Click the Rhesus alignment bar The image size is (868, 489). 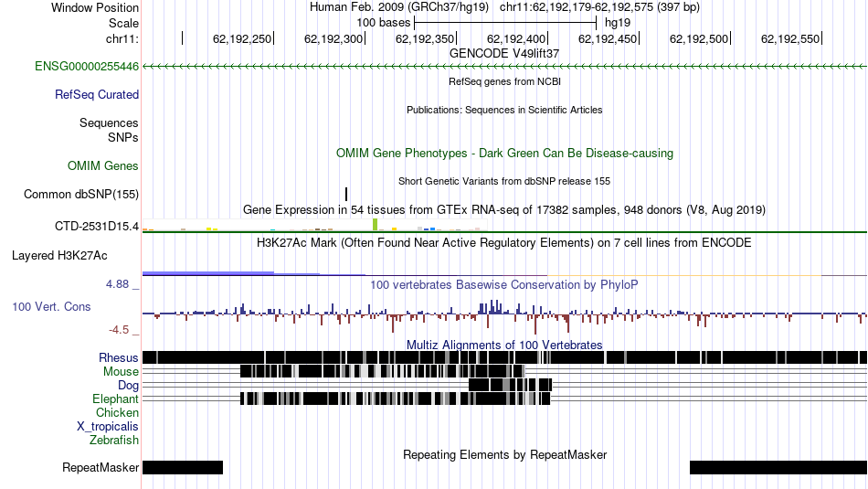[504, 357]
